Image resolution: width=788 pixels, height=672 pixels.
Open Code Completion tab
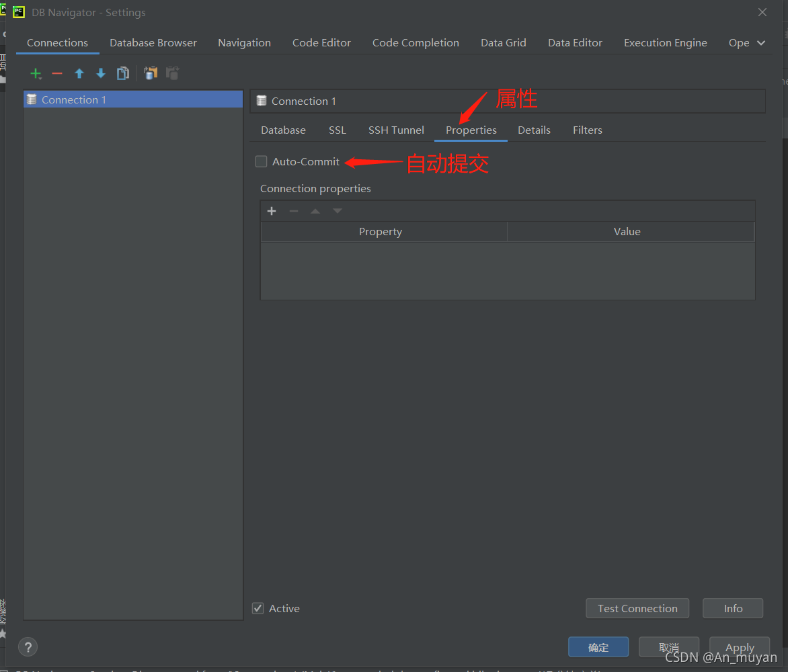point(416,43)
